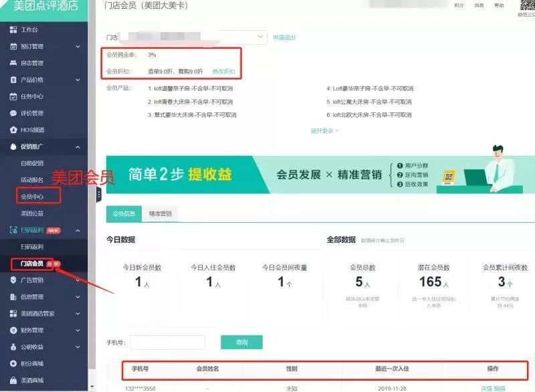The height and width of the screenshot is (392, 535).
Task: Switch to the 会员信息 tab
Action: [124, 213]
